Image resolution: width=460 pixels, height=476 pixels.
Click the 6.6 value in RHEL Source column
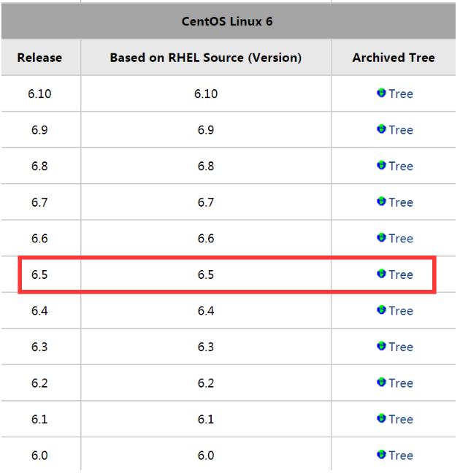(206, 238)
